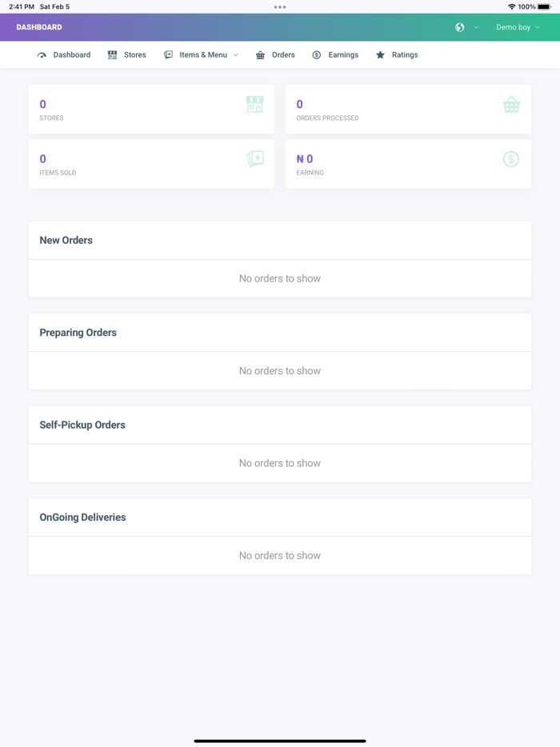Click the dollar coin icon on Earning card
This screenshot has height=747, width=560.
coord(511,158)
